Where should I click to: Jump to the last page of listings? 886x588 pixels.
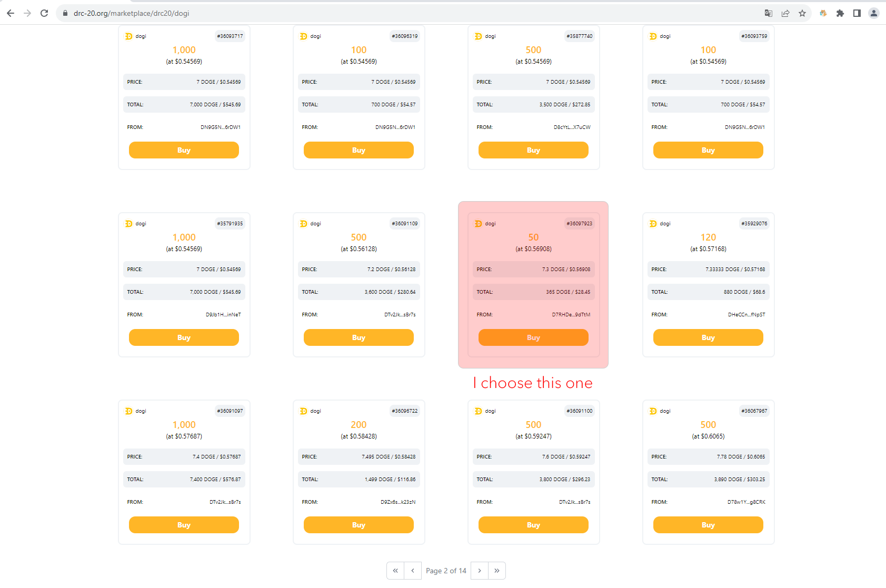(x=496, y=571)
